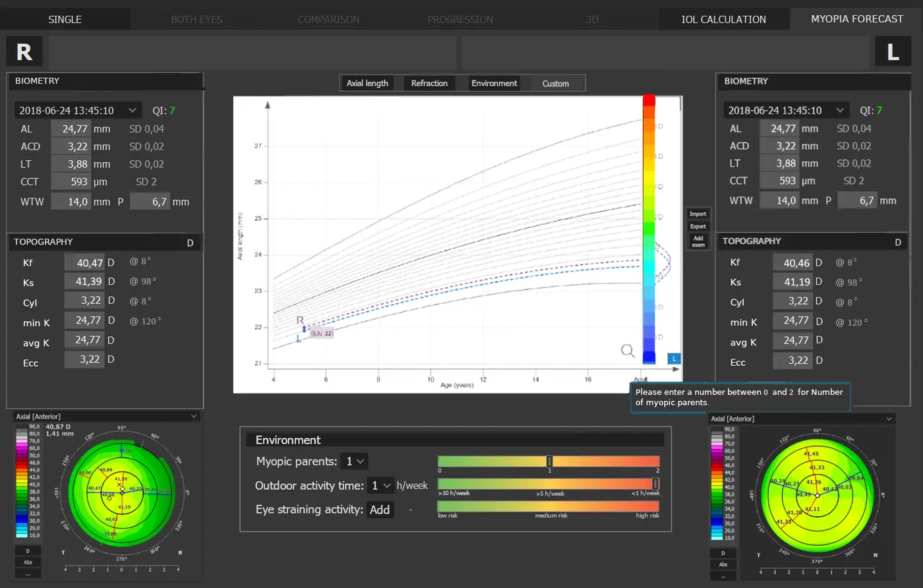Click the right CCT value field 593

coord(779,181)
